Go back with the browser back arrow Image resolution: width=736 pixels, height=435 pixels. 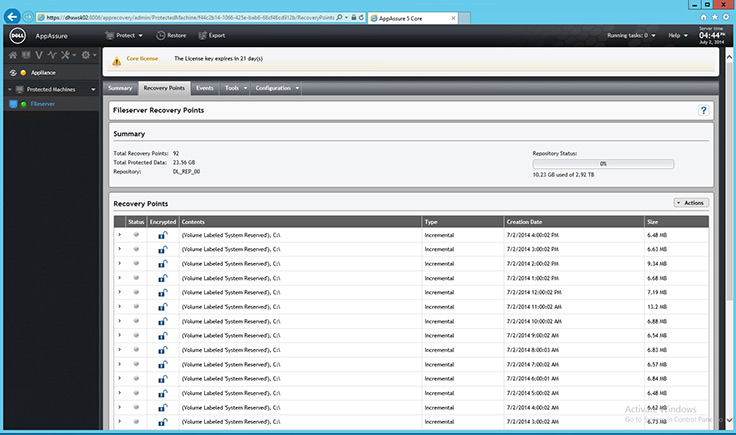coord(12,17)
